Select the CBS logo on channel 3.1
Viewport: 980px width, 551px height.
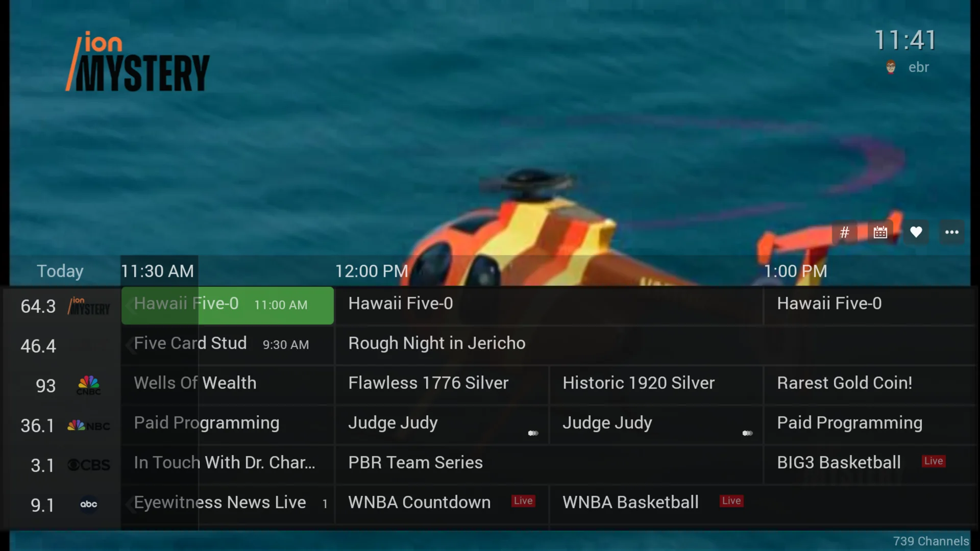pyautogui.click(x=89, y=465)
